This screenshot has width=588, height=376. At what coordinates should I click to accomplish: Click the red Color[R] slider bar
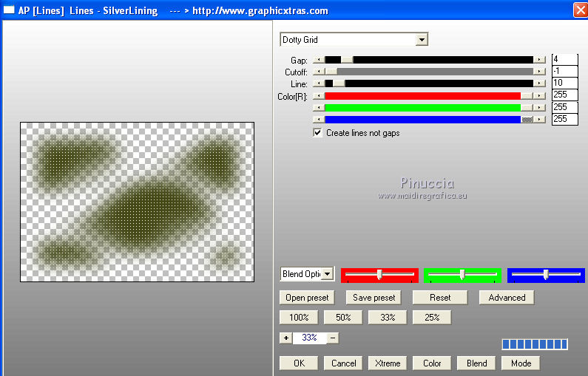click(x=429, y=96)
